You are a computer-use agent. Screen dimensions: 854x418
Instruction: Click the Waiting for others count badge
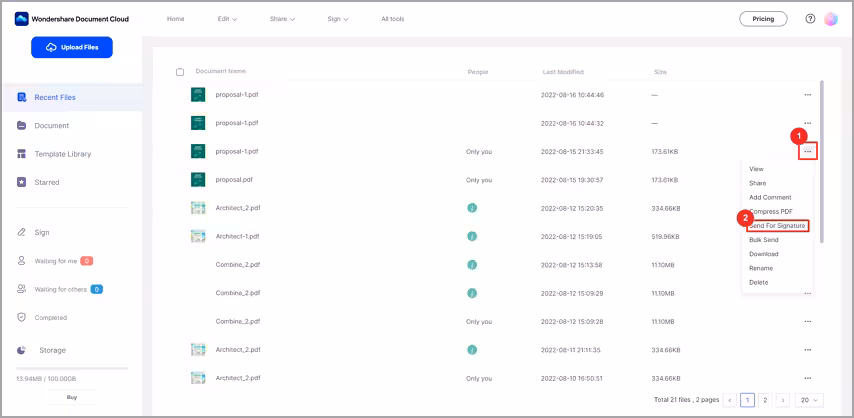click(97, 289)
